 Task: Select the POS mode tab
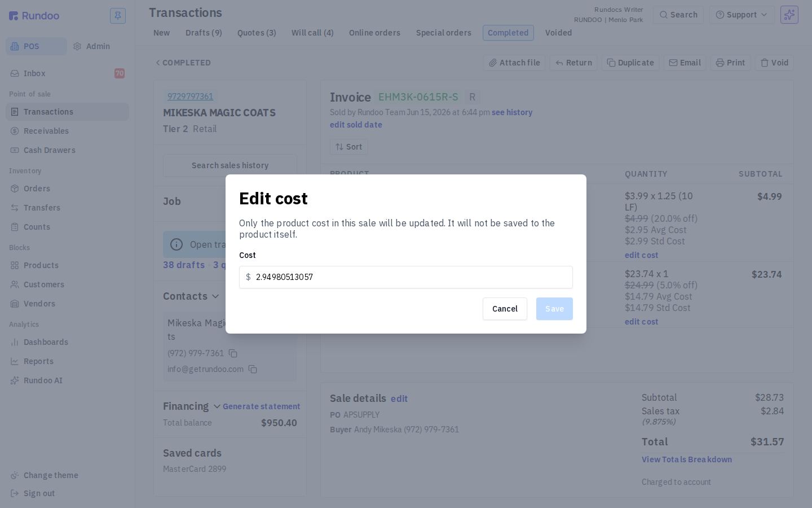(36, 46)
